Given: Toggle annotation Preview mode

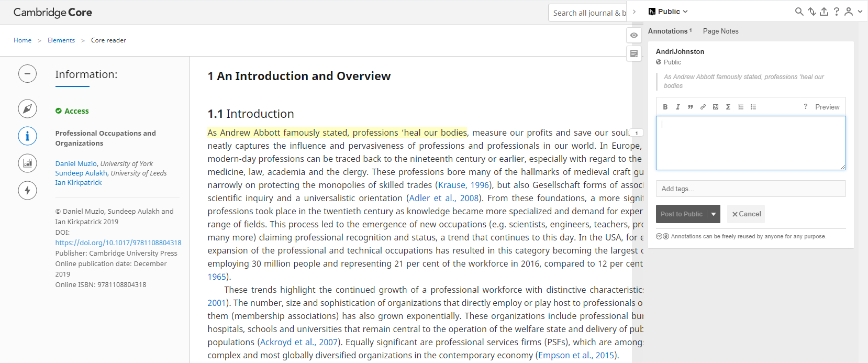Looking at the screenshot, I should [x=827, y=107].
